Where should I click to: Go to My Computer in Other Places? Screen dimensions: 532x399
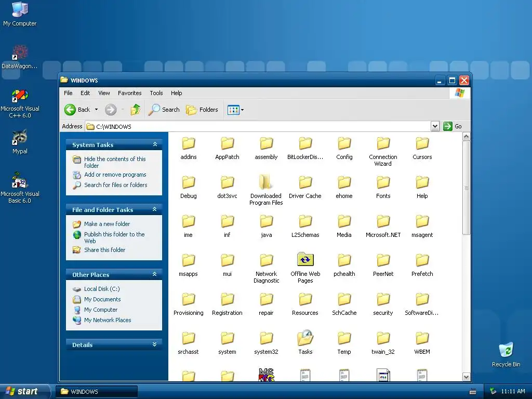click(x=101, y=310)
